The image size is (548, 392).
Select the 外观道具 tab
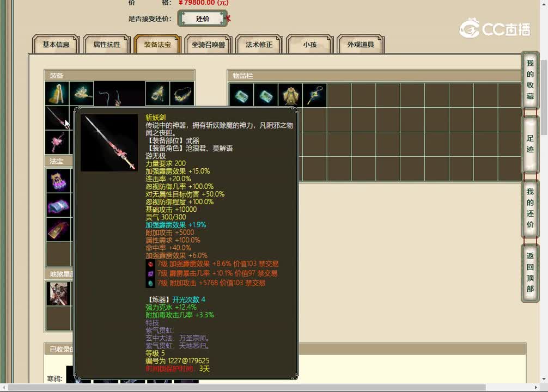point(360,44)
